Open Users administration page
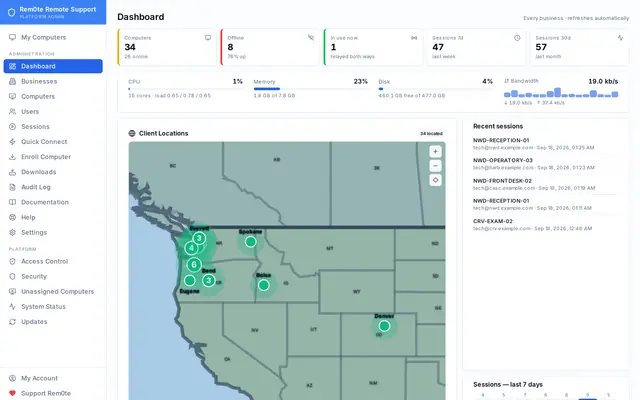The height and width of the screenshot is (400, 640). (x=53, y=111)
